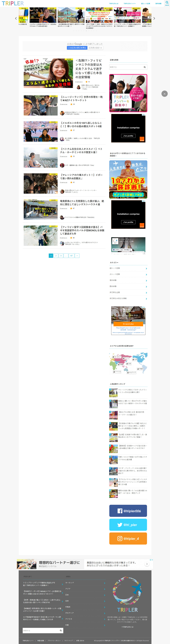Image resolution: width=170 pixels, height=644 pixels.
Task: Click この広告の表示を停止 button
Action: (x=77, y=48)
